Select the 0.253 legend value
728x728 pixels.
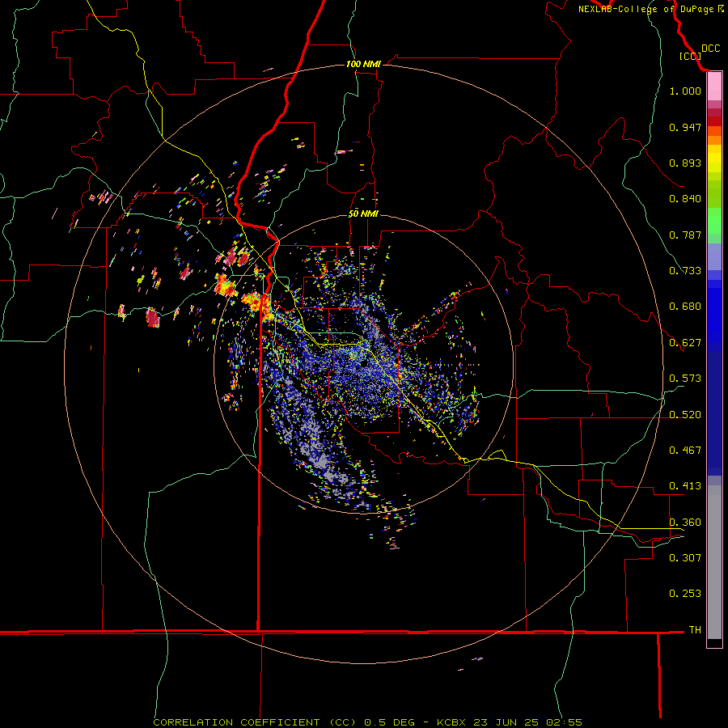685,594
